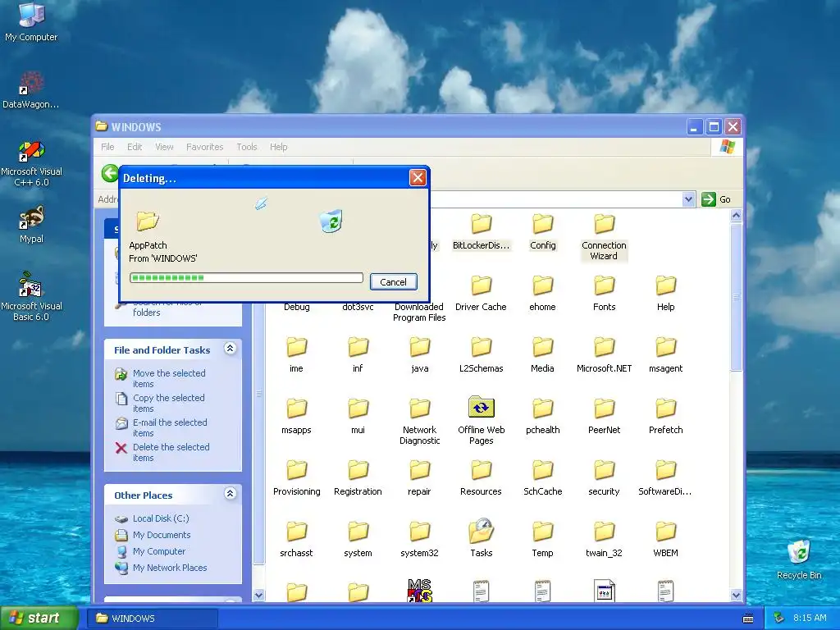840x630 pixels.
Task: Click Move the selected items
Action: 169,378
